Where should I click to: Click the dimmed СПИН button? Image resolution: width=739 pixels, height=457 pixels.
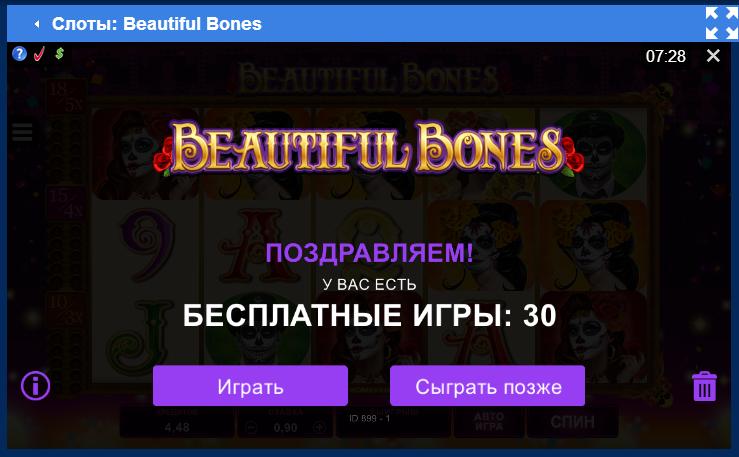[573, 422]
